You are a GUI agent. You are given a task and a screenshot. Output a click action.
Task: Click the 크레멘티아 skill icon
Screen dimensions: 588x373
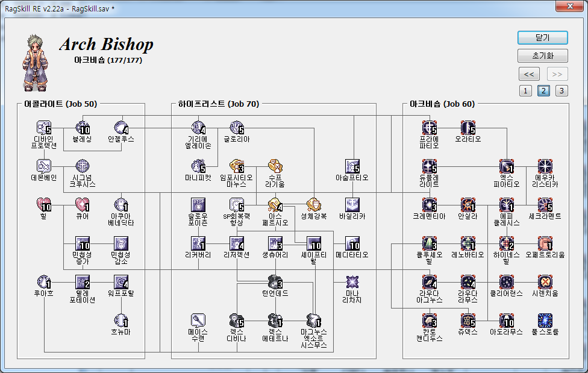430,205
